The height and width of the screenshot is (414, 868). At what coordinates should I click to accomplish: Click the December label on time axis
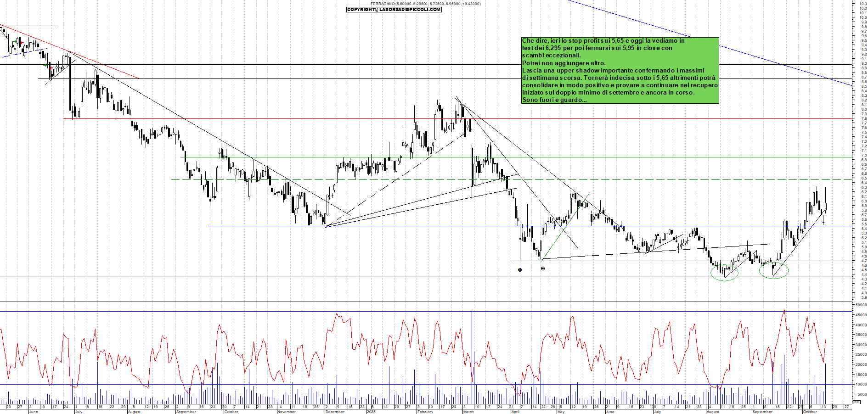[x=334, y=412]
